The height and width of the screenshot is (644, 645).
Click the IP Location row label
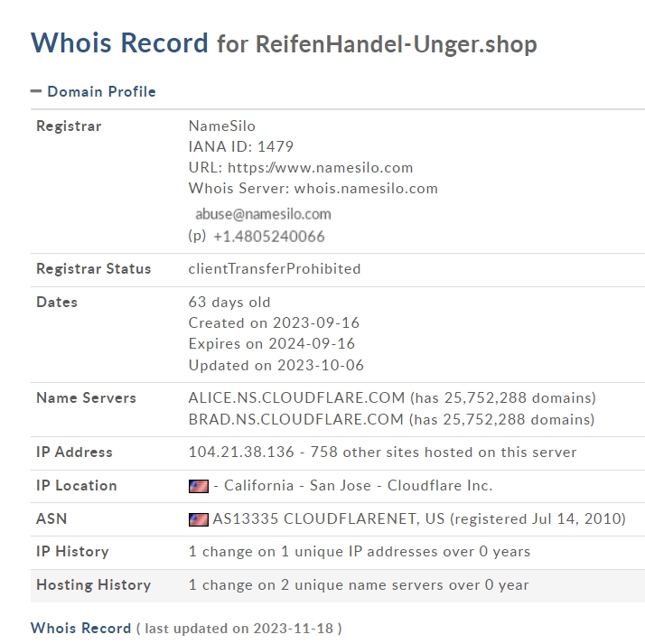(x=77, y=486)
